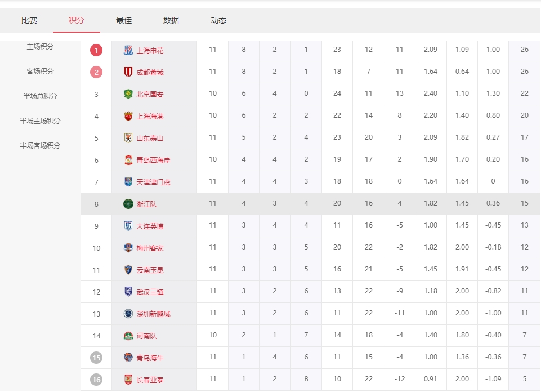
Task: Click the 河南队 team logo
Action: click(x=128, y=336)
